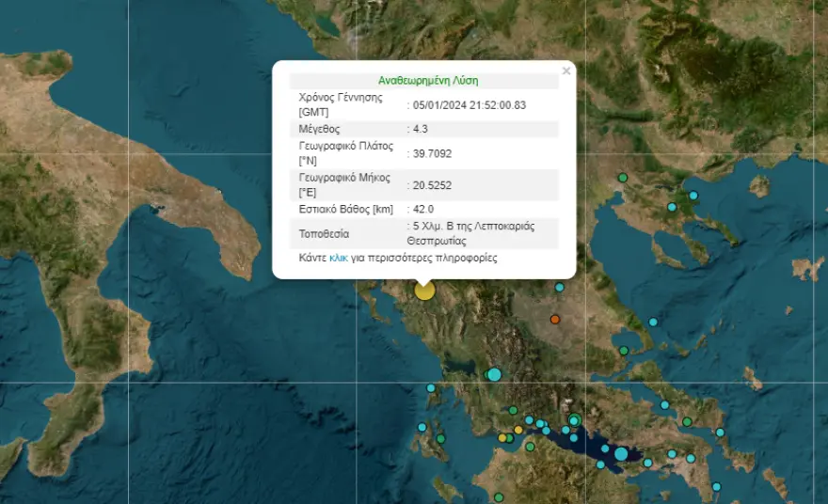
Task: Click the 'Αναθεωρημένη Λύση' popup title
Action: pyautogui.click(x=423, y=81)
